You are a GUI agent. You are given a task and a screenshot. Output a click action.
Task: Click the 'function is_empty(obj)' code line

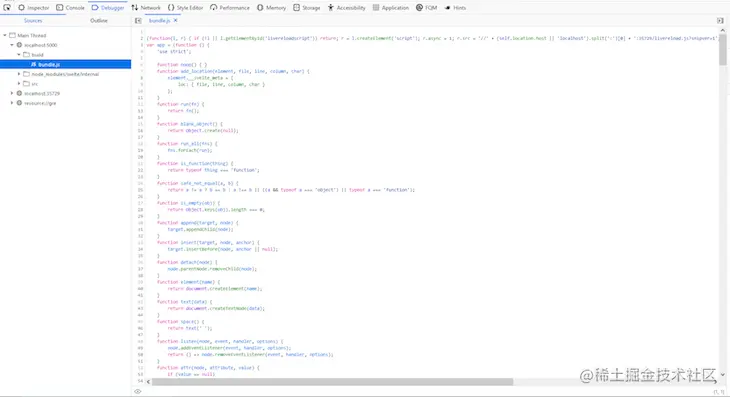pos(189,203)
